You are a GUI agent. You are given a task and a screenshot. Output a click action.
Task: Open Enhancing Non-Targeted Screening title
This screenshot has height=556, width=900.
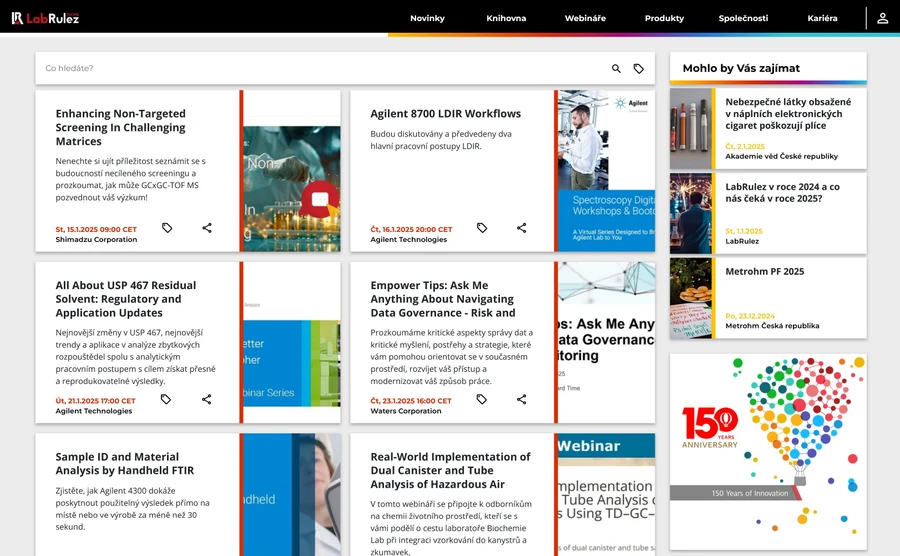tap(121, 127)
